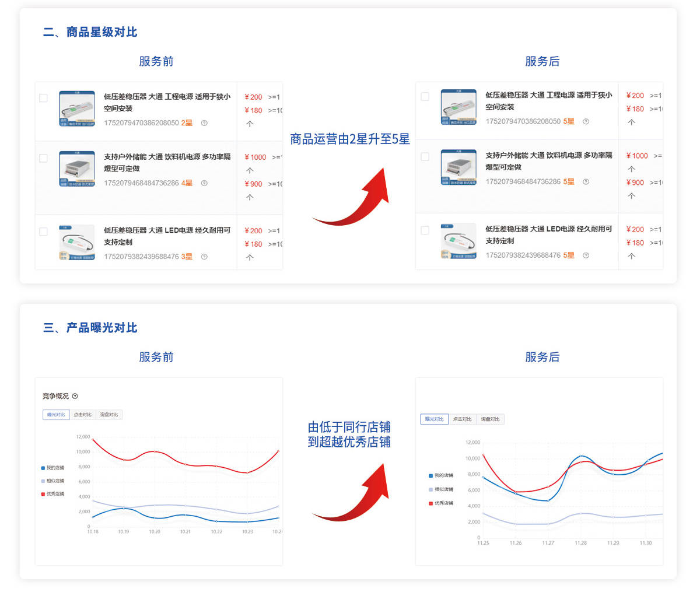The image size is (700, 592).
Task: Click upward arrow under ¥200 price of first product
Action: click(x=250, y=123)
